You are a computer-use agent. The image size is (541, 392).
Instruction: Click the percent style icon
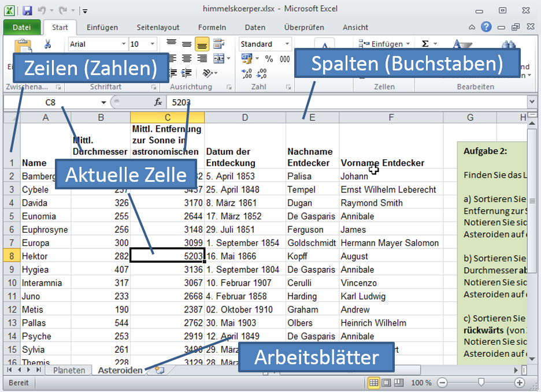point(269,59)
